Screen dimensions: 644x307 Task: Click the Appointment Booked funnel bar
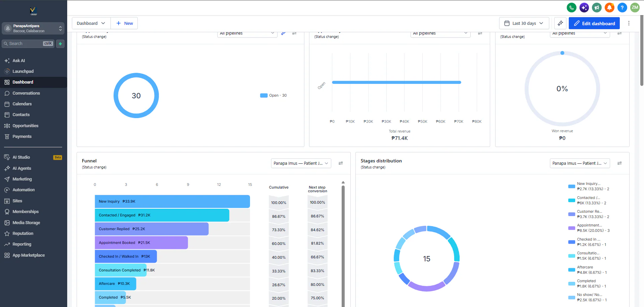point(141,243)
